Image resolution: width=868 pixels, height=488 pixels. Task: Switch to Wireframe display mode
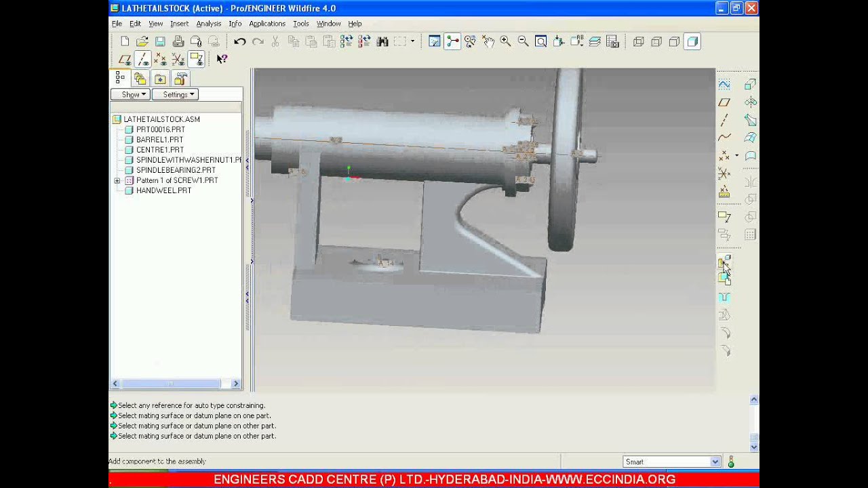[639, 42]
